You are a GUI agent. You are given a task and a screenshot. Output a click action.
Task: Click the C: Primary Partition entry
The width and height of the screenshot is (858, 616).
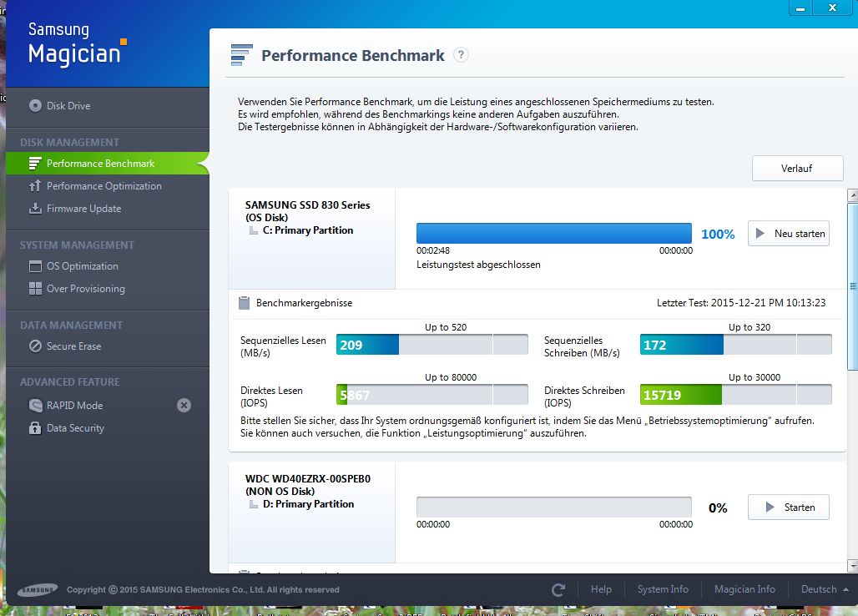coord(307,230)
